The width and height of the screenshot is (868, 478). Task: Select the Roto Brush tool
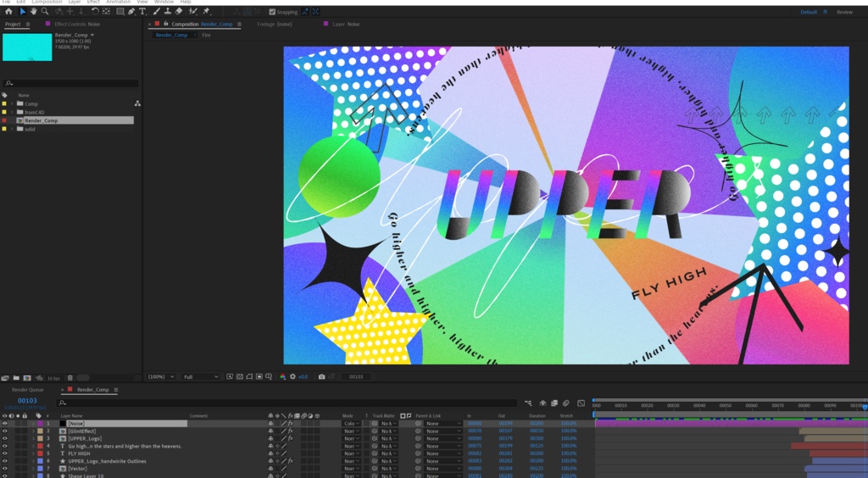pos(192,11)
